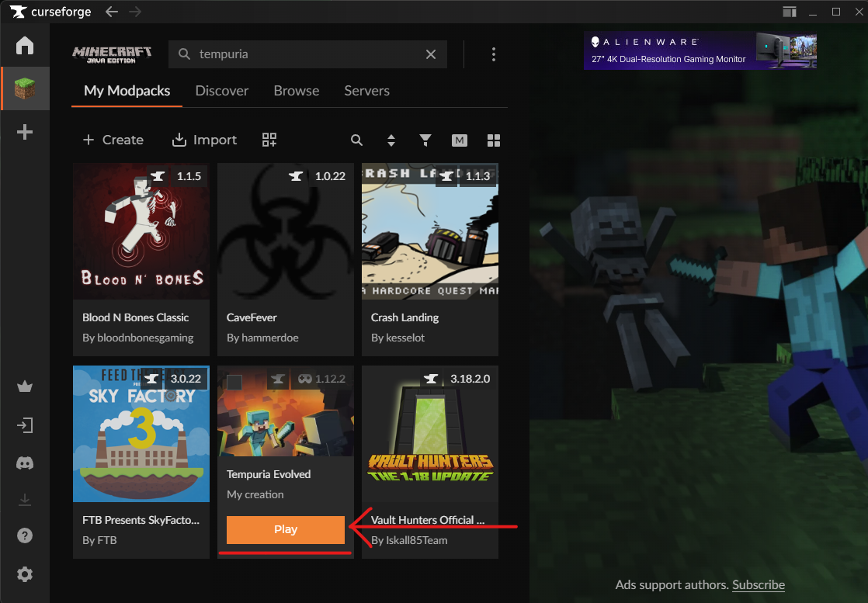
Task: Tick the Tempuria Evolved selection checkbox
Action: pyautogui.click(x=234, y=382)
